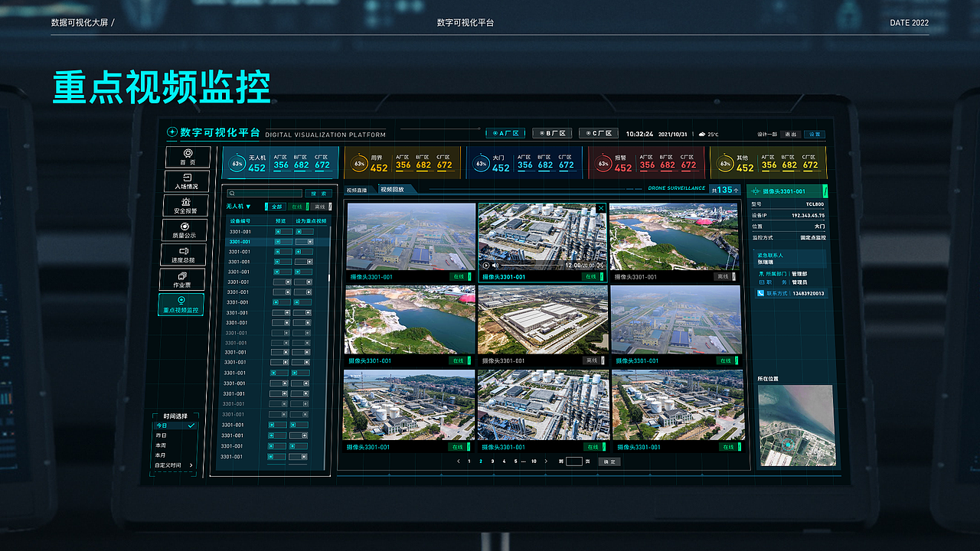The height and width of the screenshot is (551, 980).
Task: Click the 63% gauge on 报警 card
Action: [603, 164]
